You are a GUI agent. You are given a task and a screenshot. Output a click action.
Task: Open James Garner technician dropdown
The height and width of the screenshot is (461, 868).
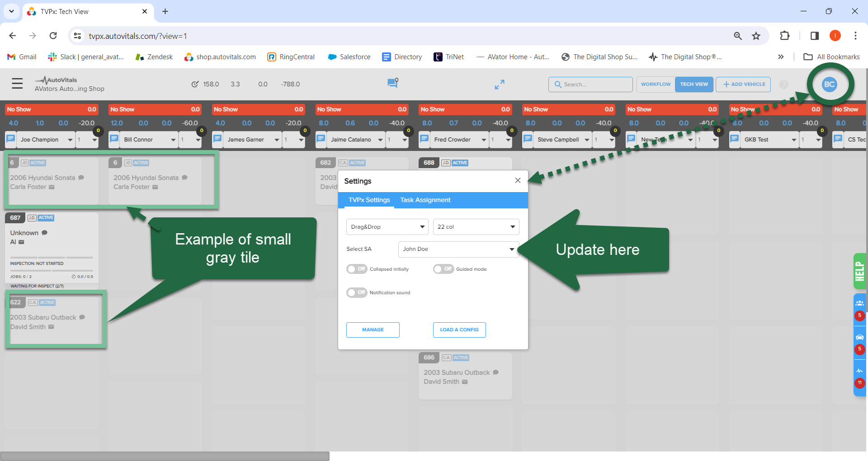point(253,140)
